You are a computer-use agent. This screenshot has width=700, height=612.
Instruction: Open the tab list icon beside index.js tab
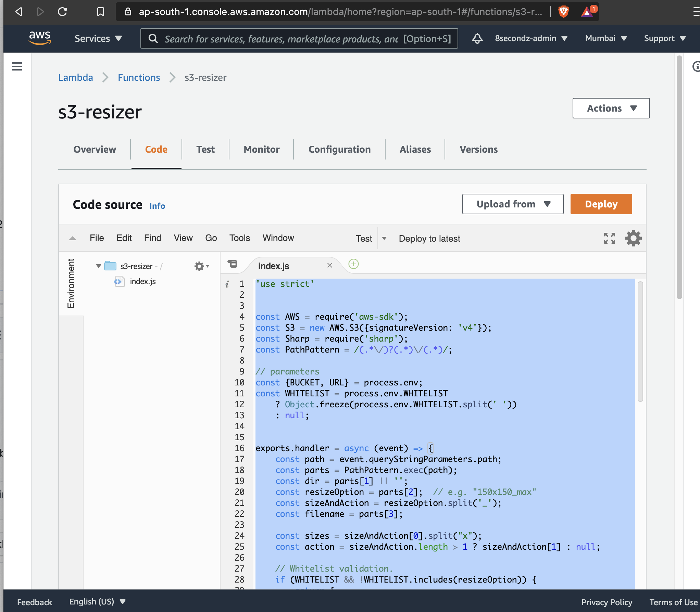tap(232, 264)
